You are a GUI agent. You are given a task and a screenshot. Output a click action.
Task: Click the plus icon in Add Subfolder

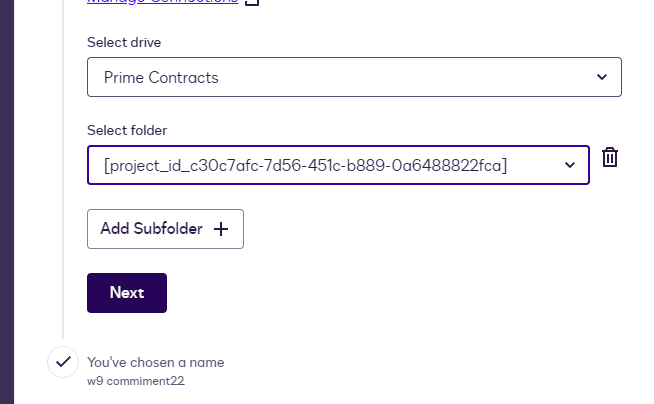tap(221, 229)
